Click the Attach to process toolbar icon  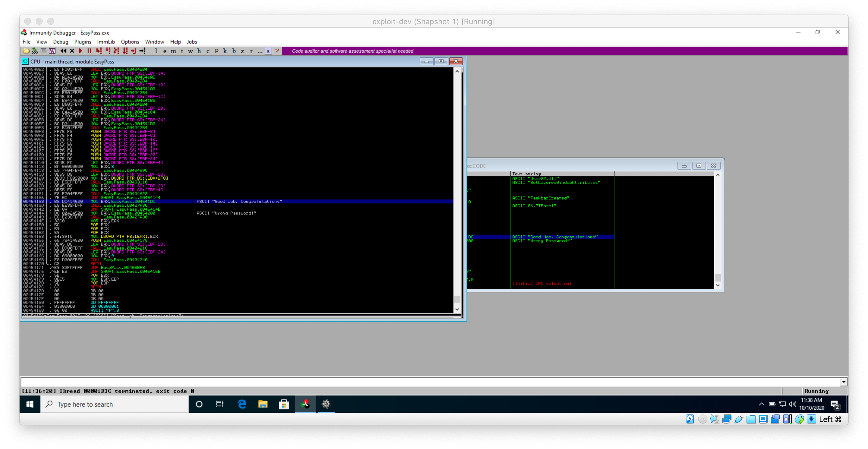coord(34,51)
